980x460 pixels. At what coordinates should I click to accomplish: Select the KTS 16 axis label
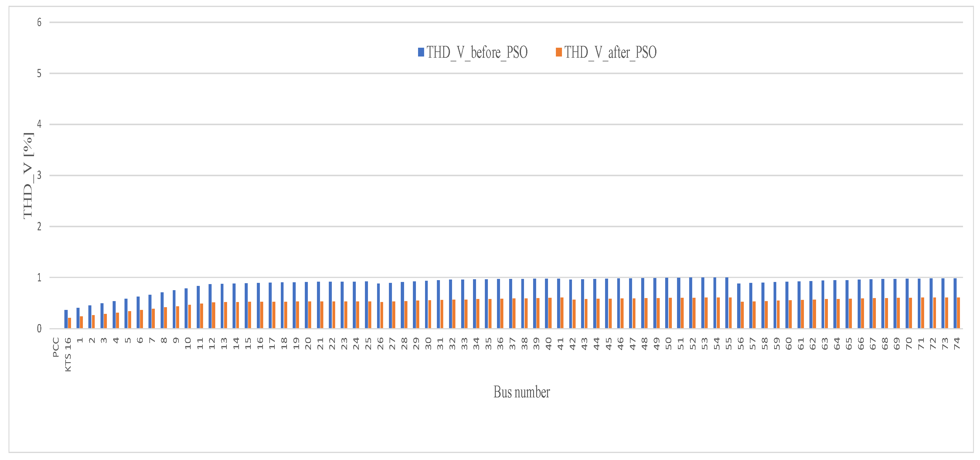click(68, 355)
